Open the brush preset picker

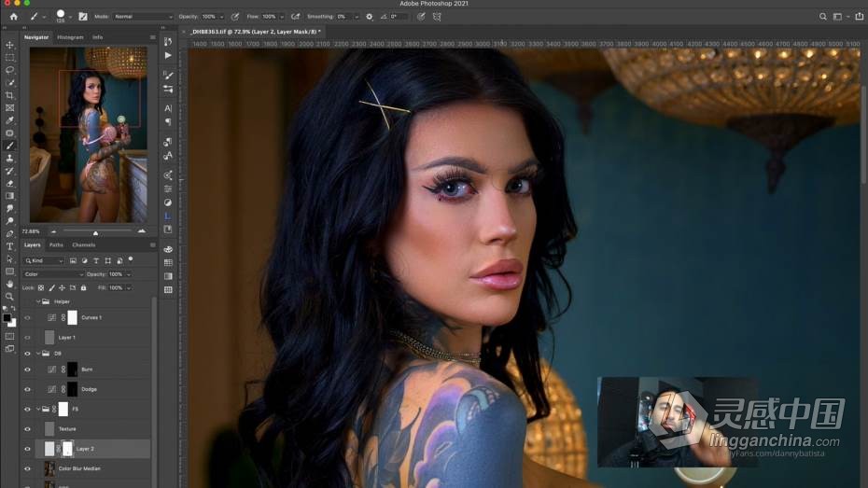click(63, 17)
